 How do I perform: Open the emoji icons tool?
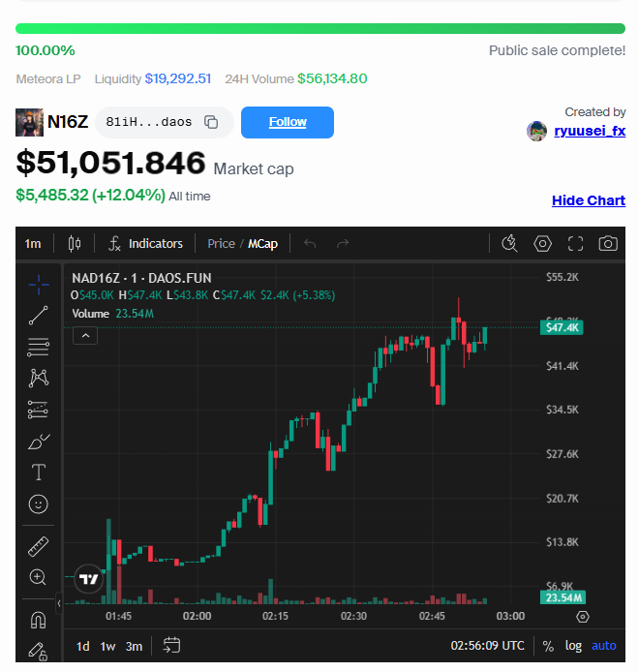pos(39,504)
